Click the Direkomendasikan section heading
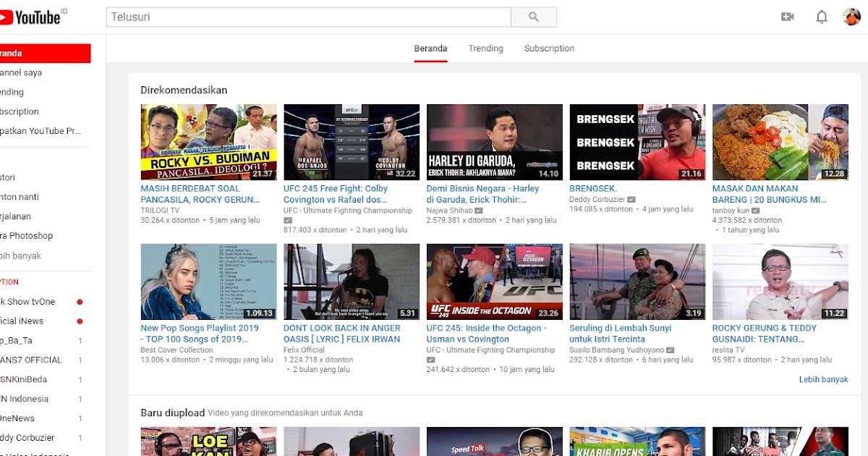 pyautogui.click(x=184, y=90)
